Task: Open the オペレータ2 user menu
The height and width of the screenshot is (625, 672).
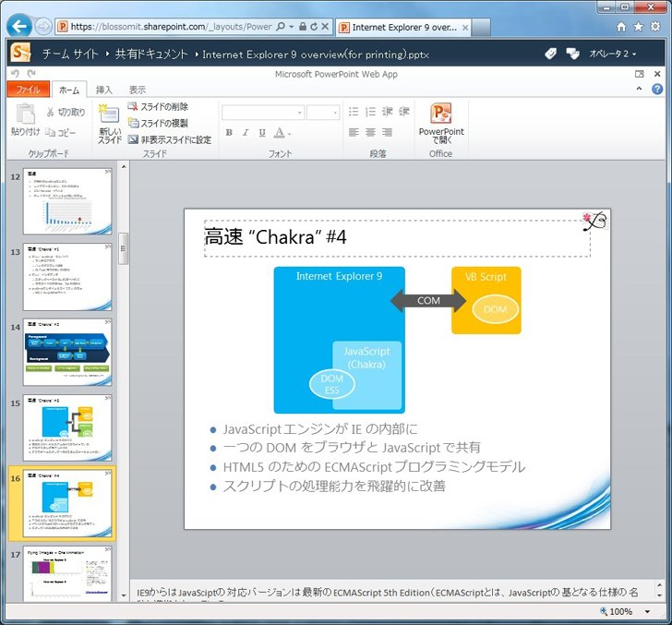Action: pos(612,54)
